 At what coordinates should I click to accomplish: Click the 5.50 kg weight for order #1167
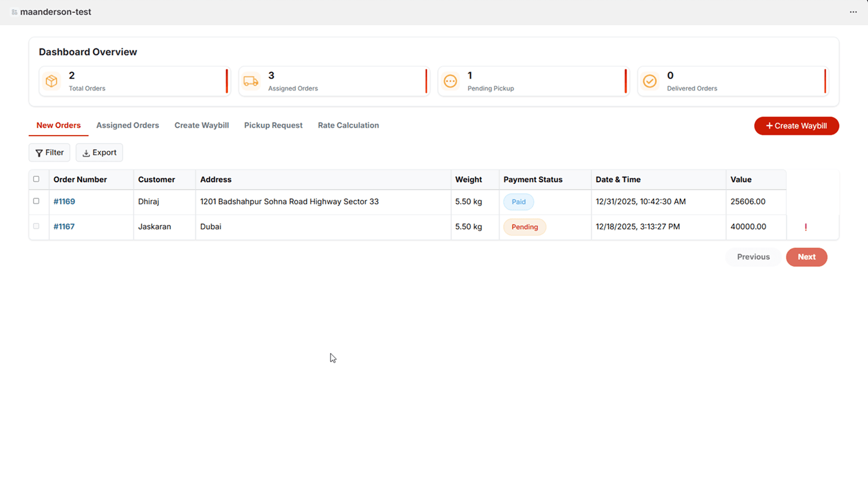[469, 227]
